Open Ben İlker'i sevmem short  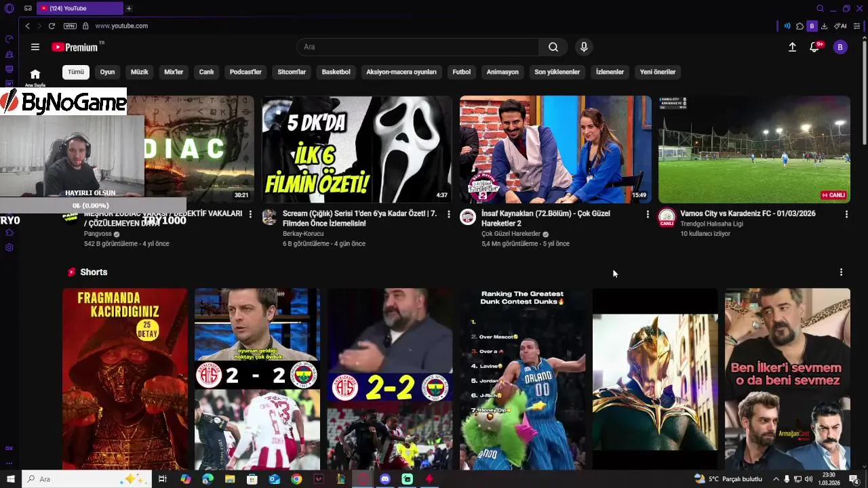click(x=787, y=379)
